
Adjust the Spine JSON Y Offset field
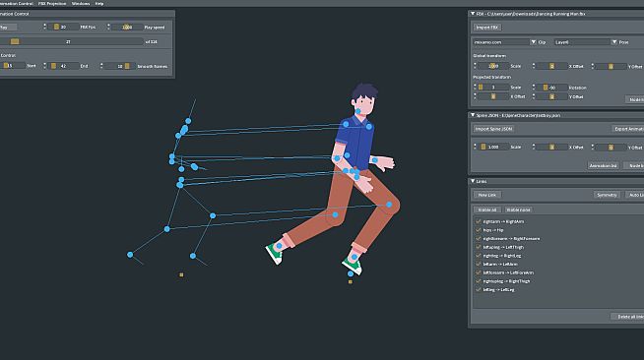[x=611, y=147]
